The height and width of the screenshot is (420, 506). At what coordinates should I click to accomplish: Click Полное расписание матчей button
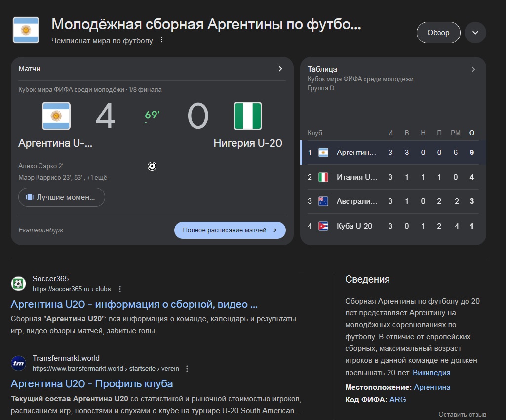click(230, 230)
